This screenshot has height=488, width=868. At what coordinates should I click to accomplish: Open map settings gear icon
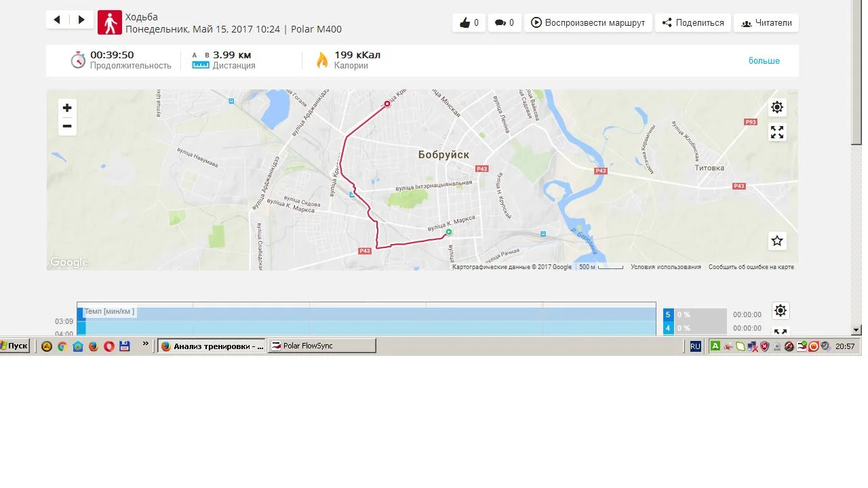tap(777, 107)
